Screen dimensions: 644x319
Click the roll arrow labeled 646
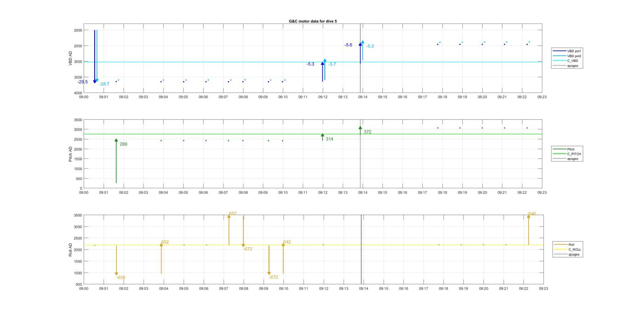point(529,230)
